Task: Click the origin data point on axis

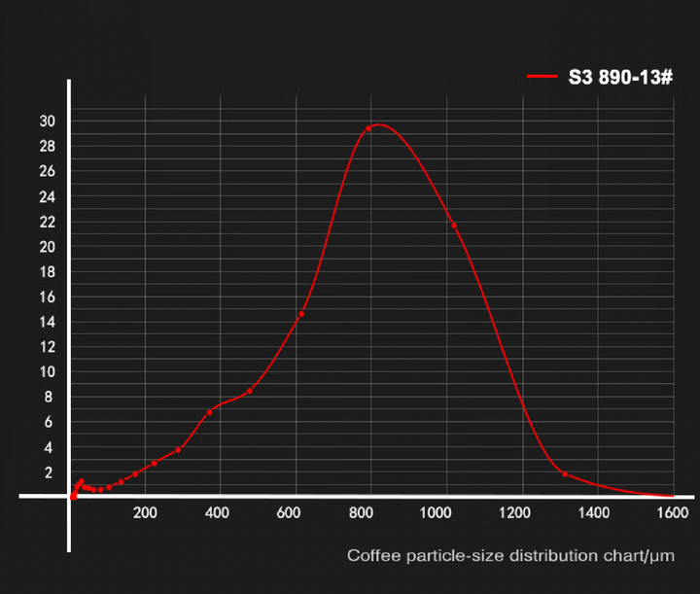Action: [x=73, y=497]
